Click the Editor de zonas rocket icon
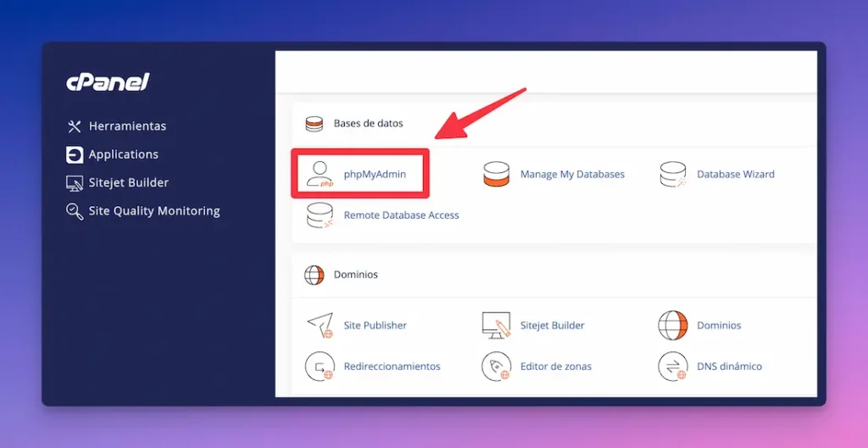This screenshot has width=868, height=448. click(x=496, y=367)
